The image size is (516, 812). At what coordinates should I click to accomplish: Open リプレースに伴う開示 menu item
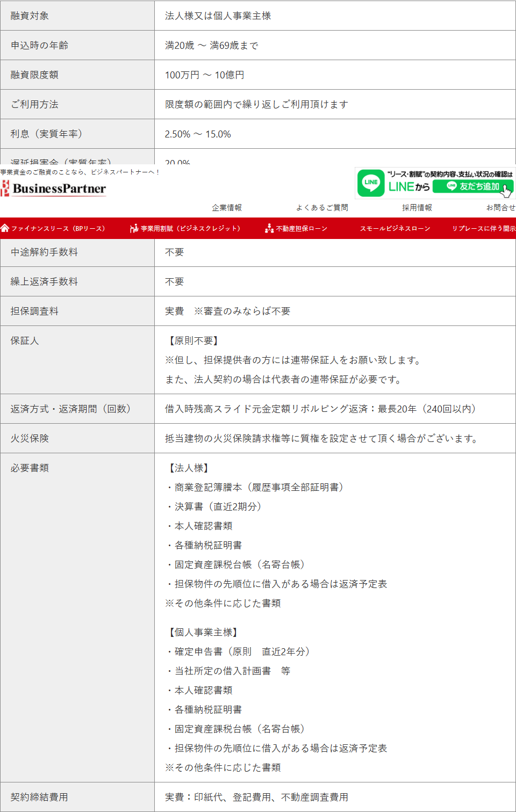pyautogui.click(x=484, y=228)
